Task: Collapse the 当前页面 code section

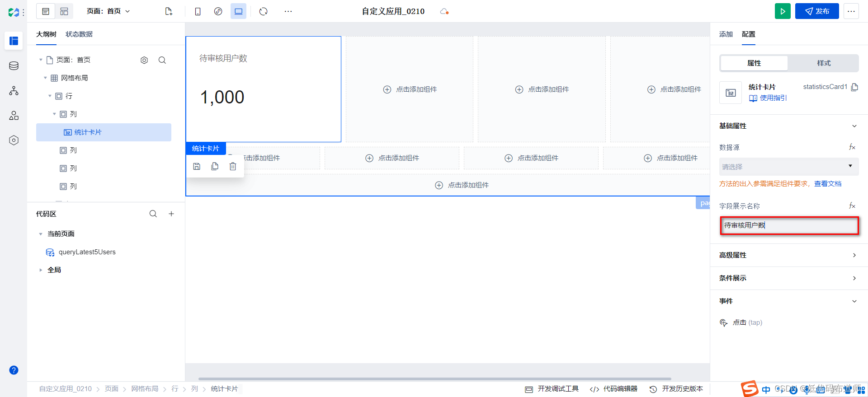Action: tap(41, 234)
